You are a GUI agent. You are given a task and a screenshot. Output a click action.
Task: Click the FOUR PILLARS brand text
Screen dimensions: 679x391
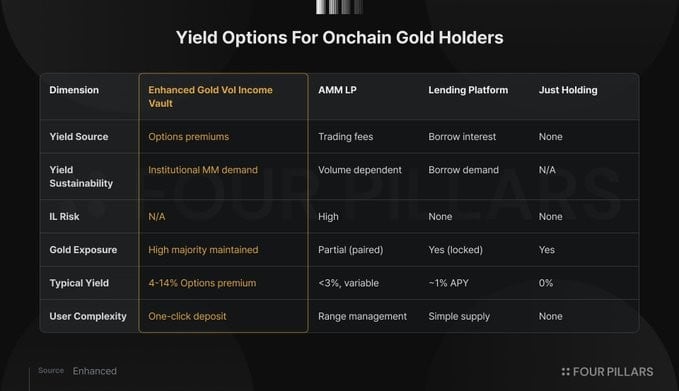(613, 372)
